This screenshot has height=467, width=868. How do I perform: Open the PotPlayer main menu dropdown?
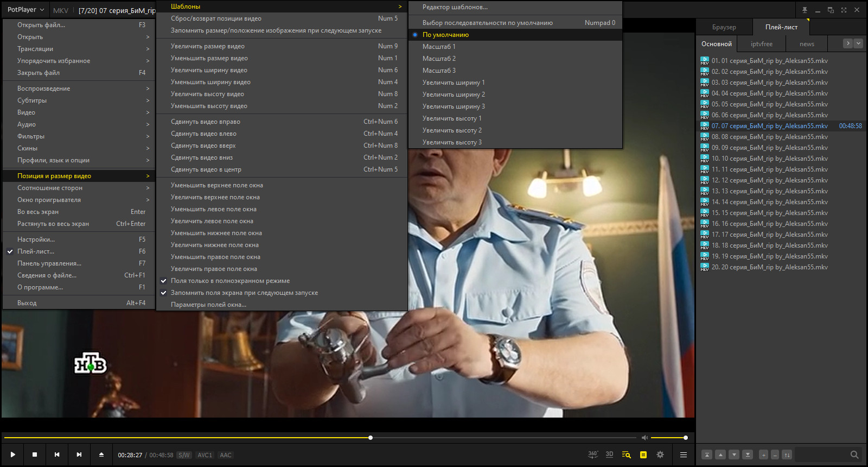tap(25, 10)
